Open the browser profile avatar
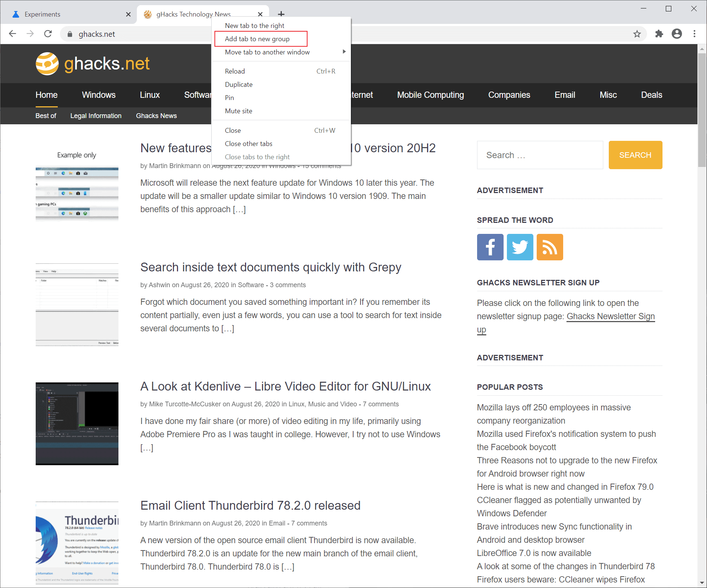This screenshot has width=707, height=588. pos(676,34)
